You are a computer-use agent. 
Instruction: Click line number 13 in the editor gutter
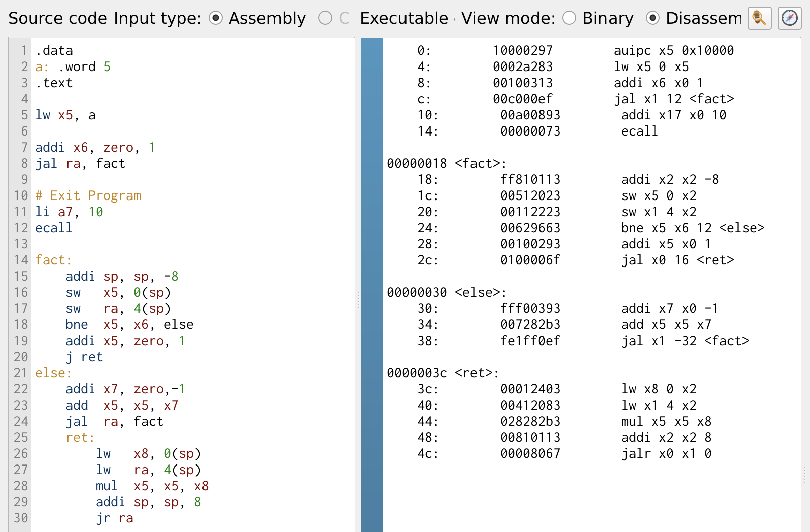[21, 244]
